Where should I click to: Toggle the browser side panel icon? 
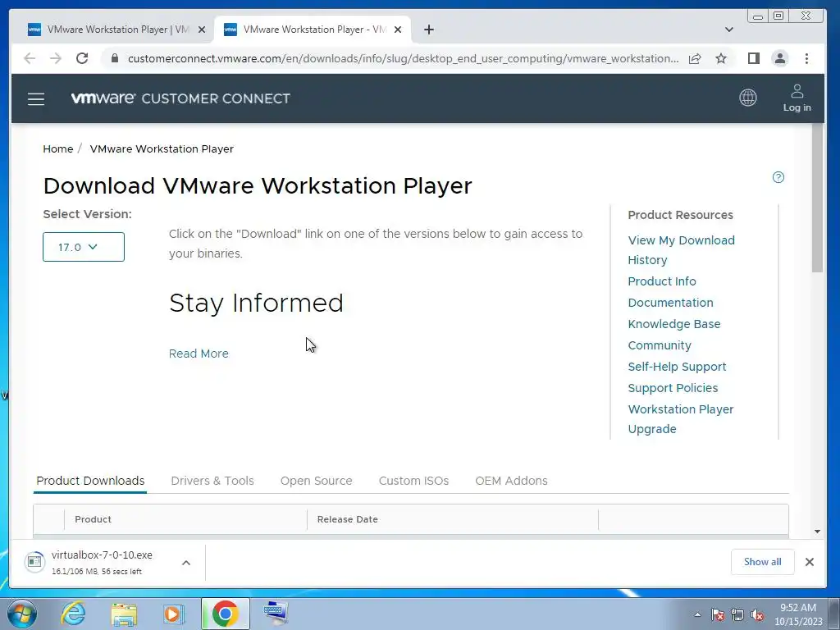pyautogui.click(x=754, y=58)
